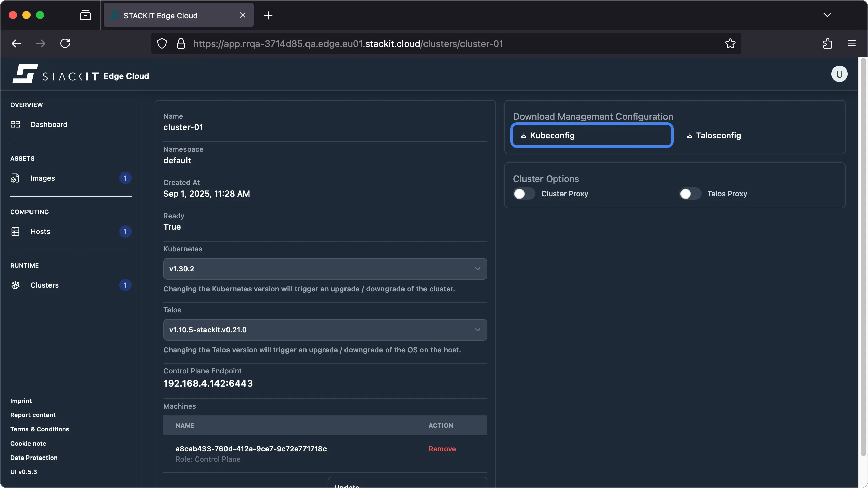Screen dimensions: 868x488
Task: Download the Kubeconfig file
Action: pyautogui.click(x=591, y=135)
